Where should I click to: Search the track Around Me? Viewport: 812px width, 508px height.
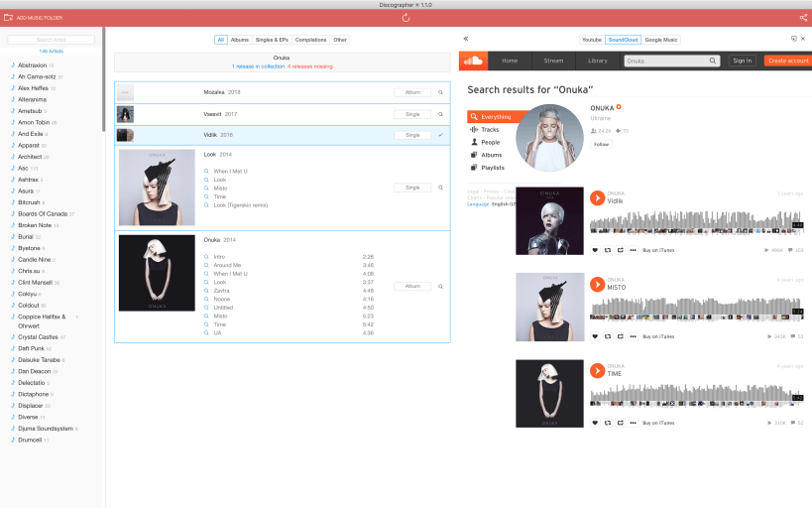[206, 265]
